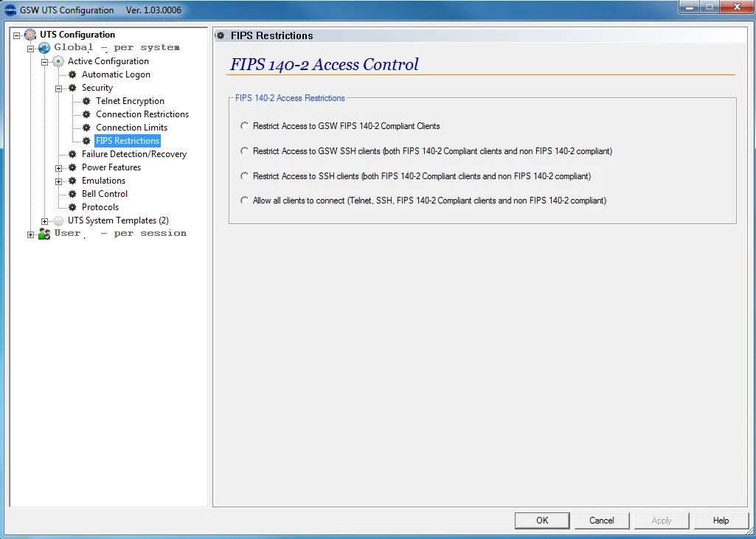Click the Global per system globe icon

click(44, 48)
